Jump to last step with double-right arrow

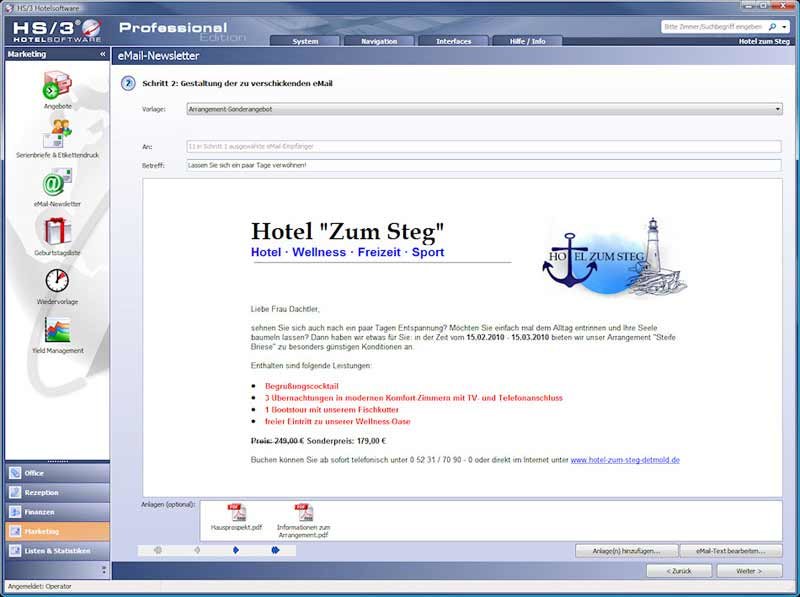tap(276, 550)
